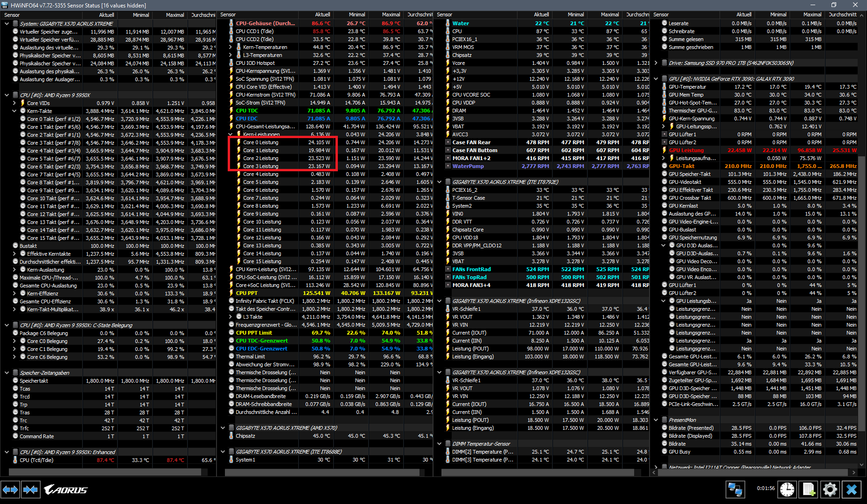Collapse DIMM Temperatur-Sensor group
This screenshot has width=867, height=504.
pyautogui.click(x=440, y=444)
